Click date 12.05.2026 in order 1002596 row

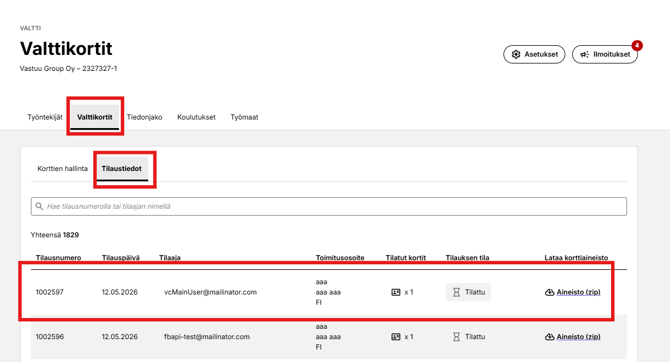pyautogui.click(x=120, y=337)
